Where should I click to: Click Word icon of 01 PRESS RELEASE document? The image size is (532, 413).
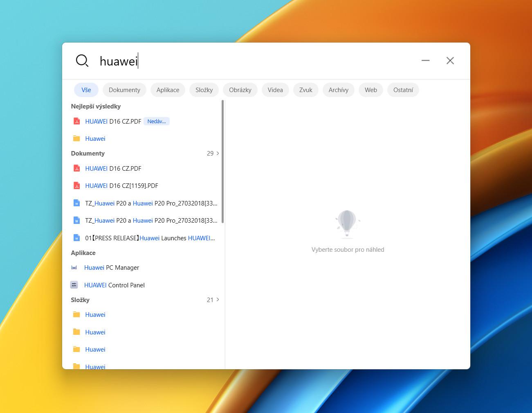point(76,238)
